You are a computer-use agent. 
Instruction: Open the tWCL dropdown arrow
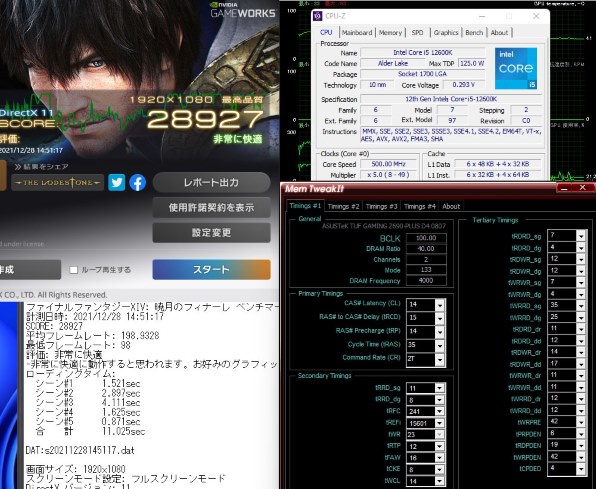click(x=439, y=481)
